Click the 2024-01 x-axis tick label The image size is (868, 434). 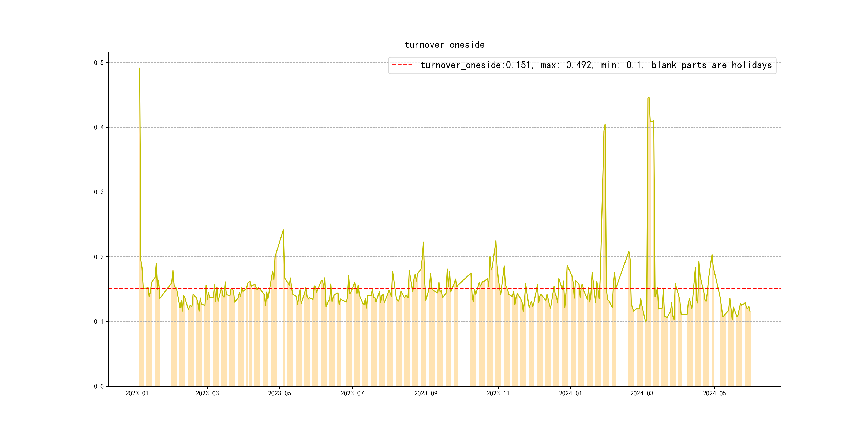(x=570, y=393)
